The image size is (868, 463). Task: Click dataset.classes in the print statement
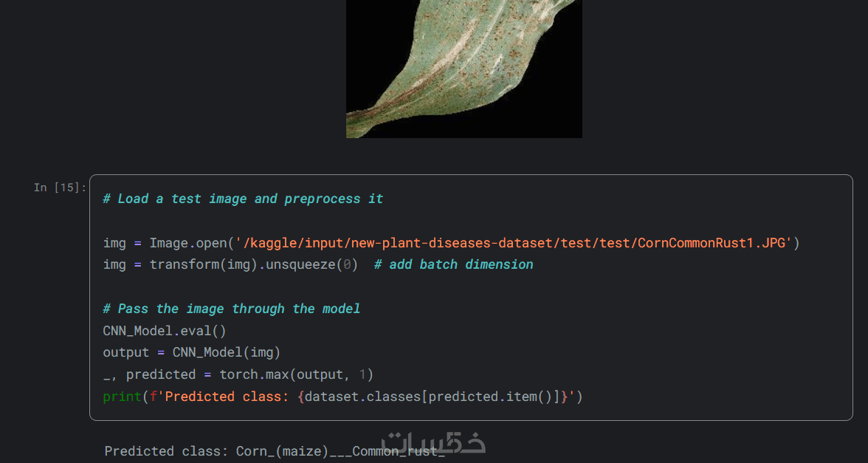coord(362,397)
